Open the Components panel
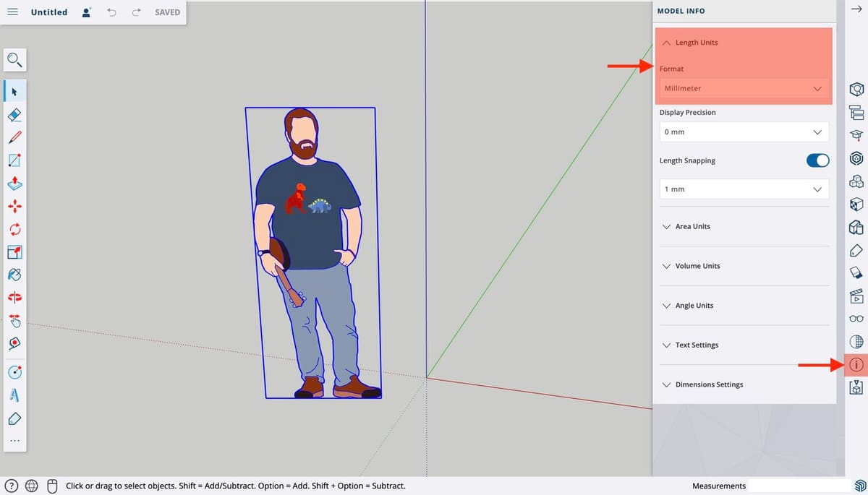Image resolution: width=868 pixels, height=495 pixels. pyautogui.click(x=856, y=158)
